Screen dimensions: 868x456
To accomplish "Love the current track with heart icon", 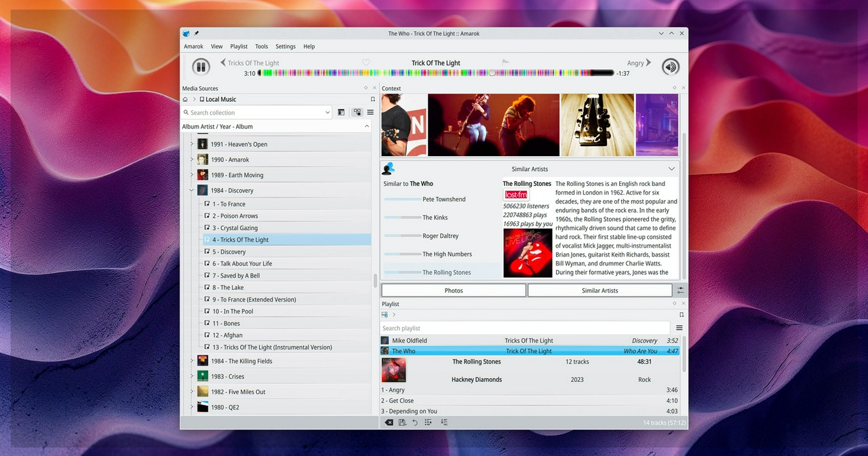I will point(366,62).
